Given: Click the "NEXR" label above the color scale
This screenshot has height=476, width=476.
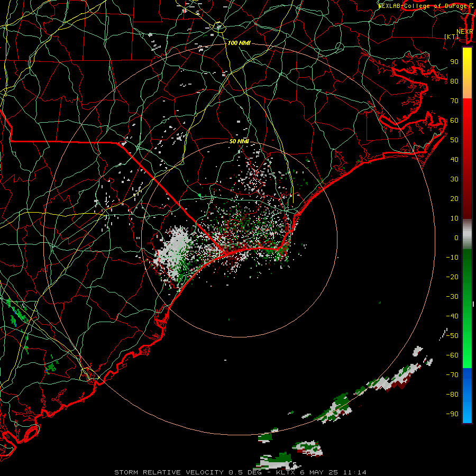Looking at the screenshot, I should [465, 32].
